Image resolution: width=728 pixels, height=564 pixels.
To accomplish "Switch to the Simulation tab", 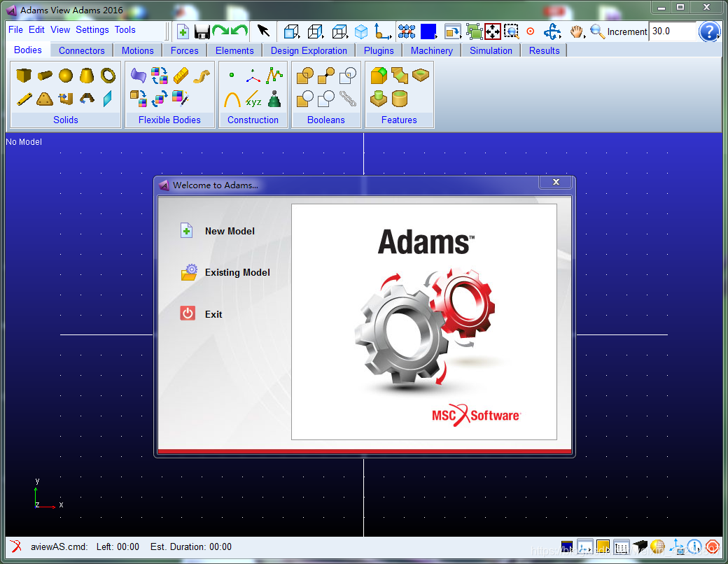I will 491,50.
